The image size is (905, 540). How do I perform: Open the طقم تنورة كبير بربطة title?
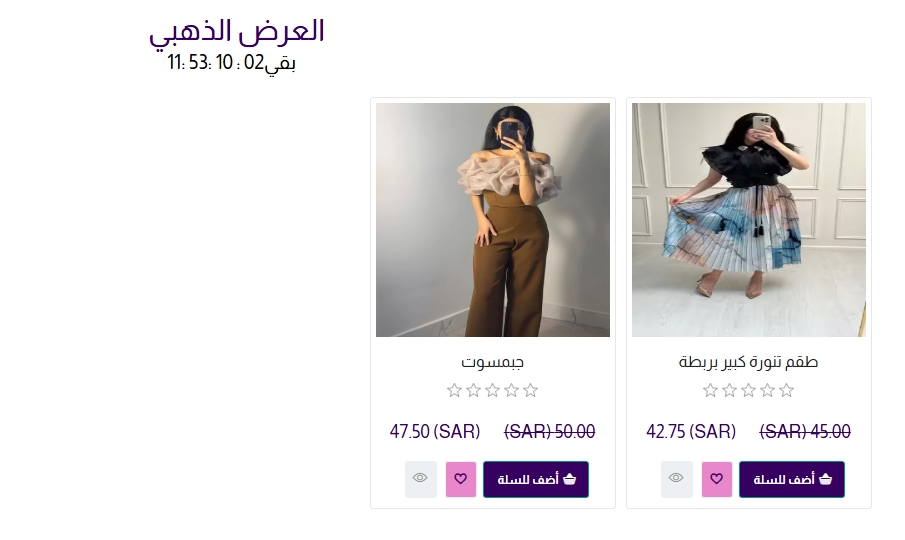pyautogui.click(x=749, y=362)
